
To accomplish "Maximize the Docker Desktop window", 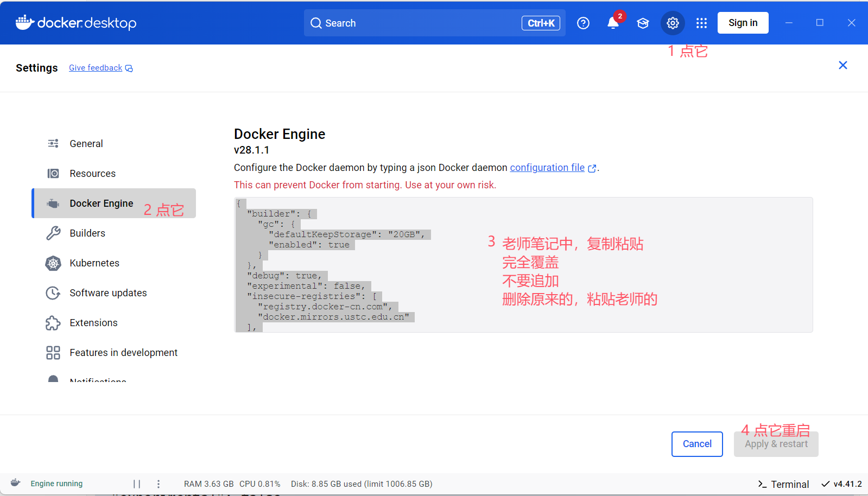I will [820, 23].
